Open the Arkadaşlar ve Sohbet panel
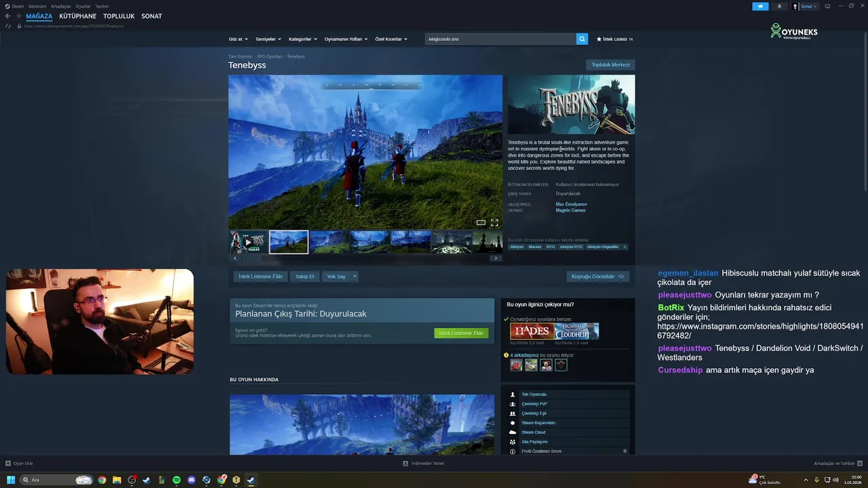This screenshot has width=868, height=488. point(838,464)
